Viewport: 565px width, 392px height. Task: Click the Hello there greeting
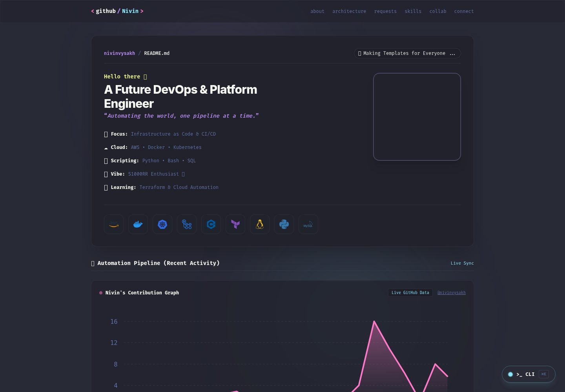[126, 76]
